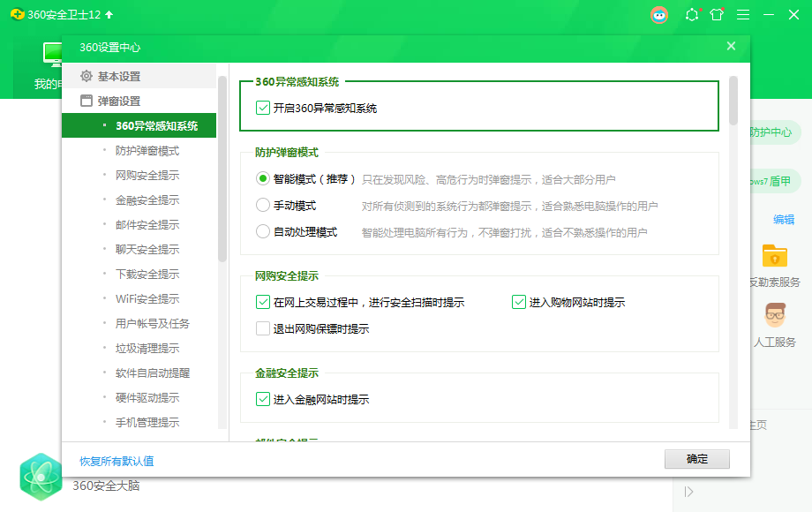This screenshot has width=812, height=512.
Task: Select the 手动模式 radio button
Action: click(x=262, y=206)
